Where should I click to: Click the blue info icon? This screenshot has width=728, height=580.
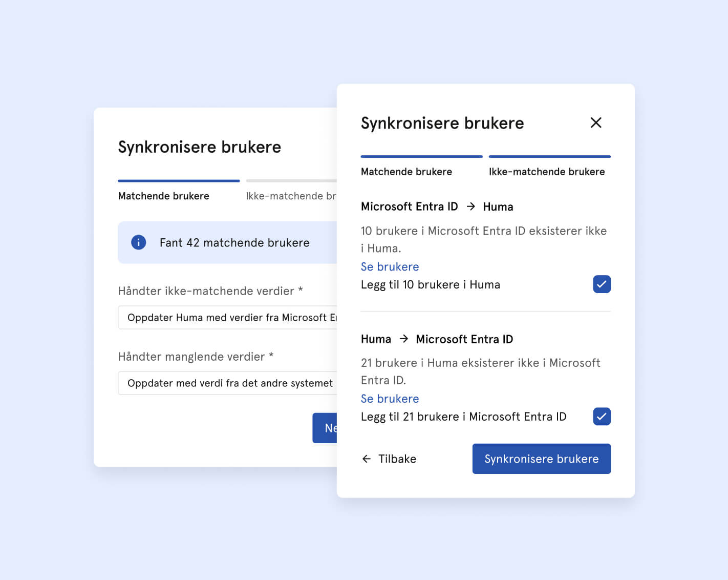tap(138, 242)
